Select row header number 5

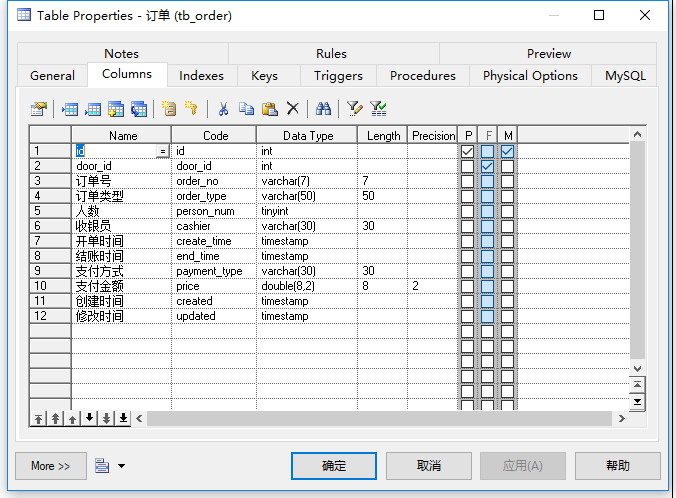pos(50,211)
